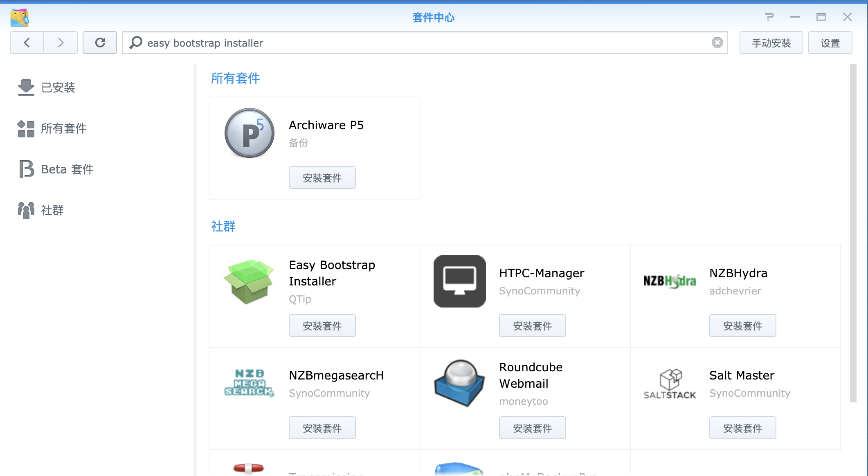Clear the search field text
Image resolution: width=868 pixels, height=476 pixels.
[717, 43]
